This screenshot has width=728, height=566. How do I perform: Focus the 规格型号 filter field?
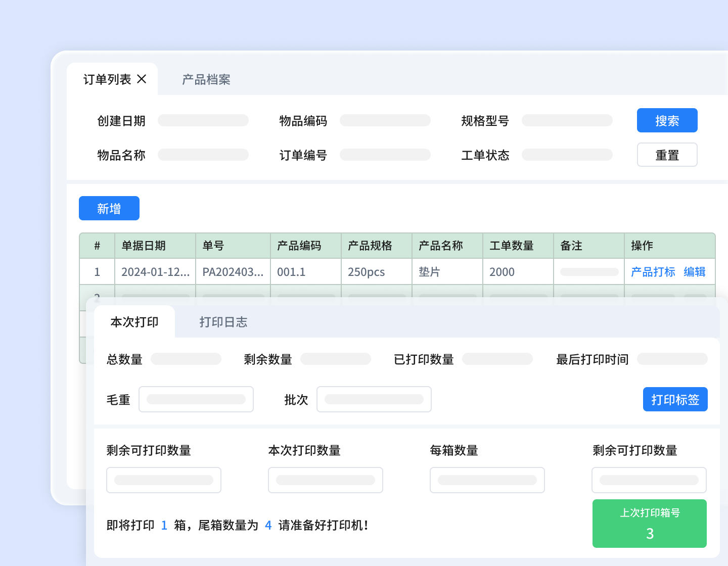tap(567, 120)
